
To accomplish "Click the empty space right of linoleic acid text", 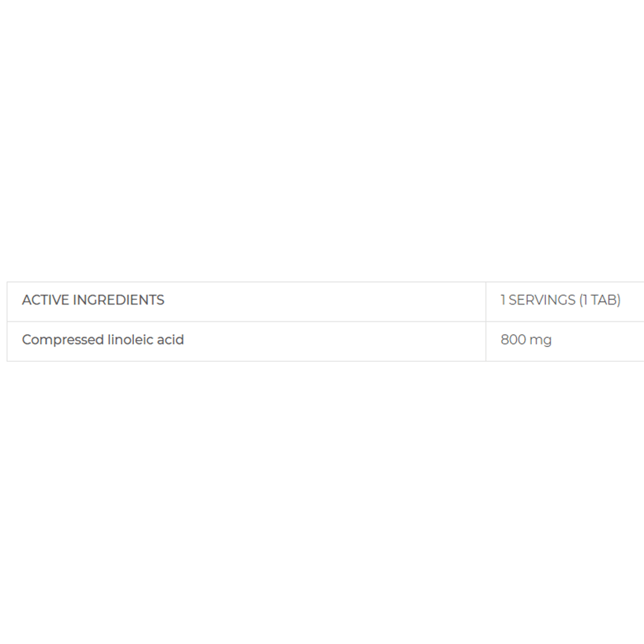I will point(335,341).
